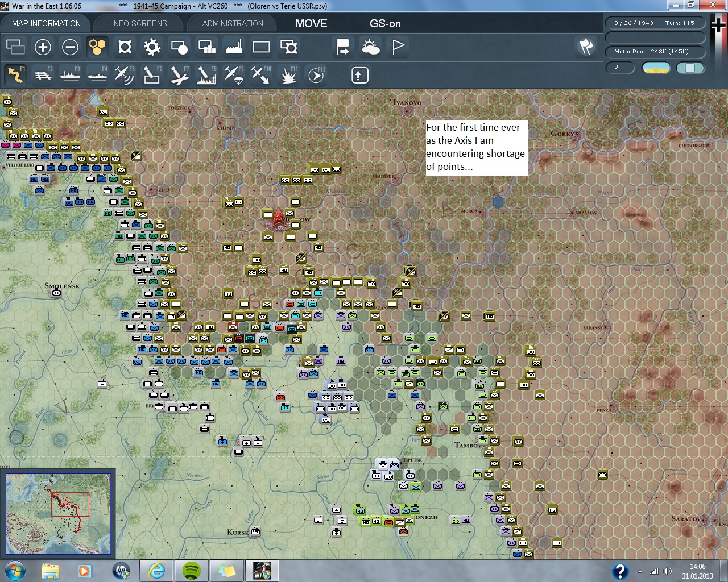Click the Motor Pool readout
The image size is (728, 582).
tap(655, 52)
